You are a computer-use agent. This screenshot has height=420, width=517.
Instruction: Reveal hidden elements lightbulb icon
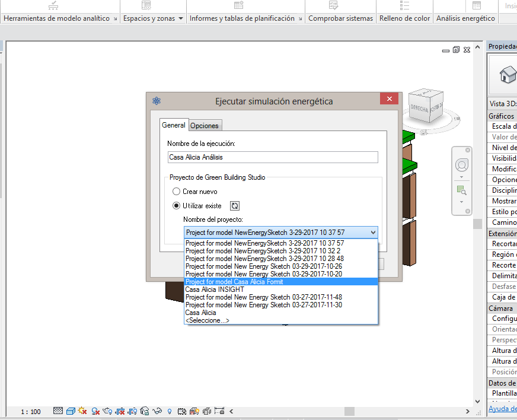170,411
